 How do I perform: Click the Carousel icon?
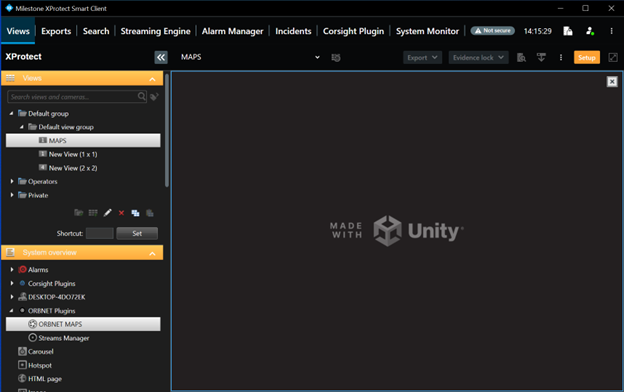(22, 352)
